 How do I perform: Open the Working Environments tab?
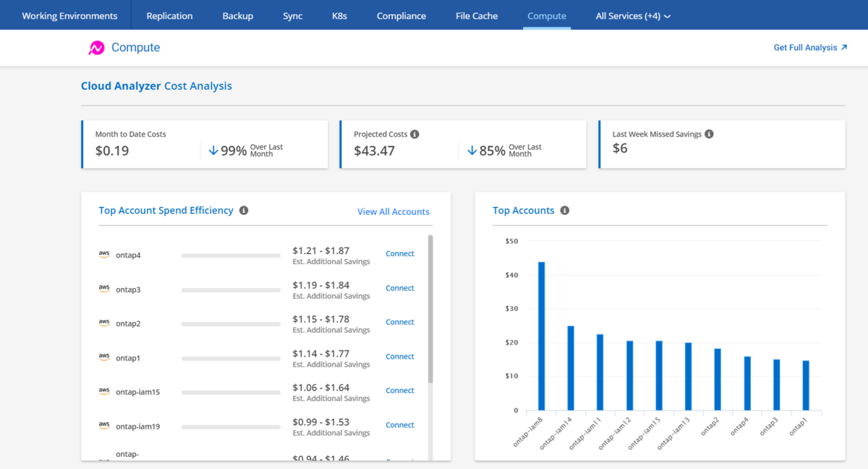[x=69, y=16]
